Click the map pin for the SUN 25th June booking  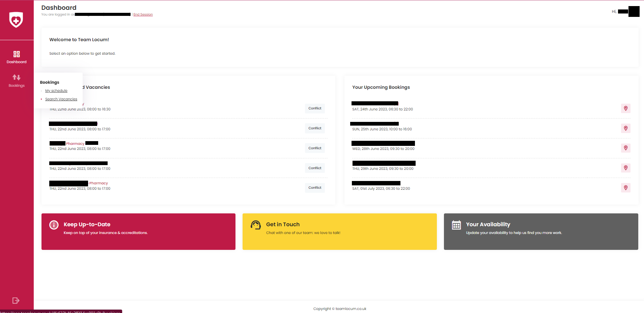click(625, 128)
